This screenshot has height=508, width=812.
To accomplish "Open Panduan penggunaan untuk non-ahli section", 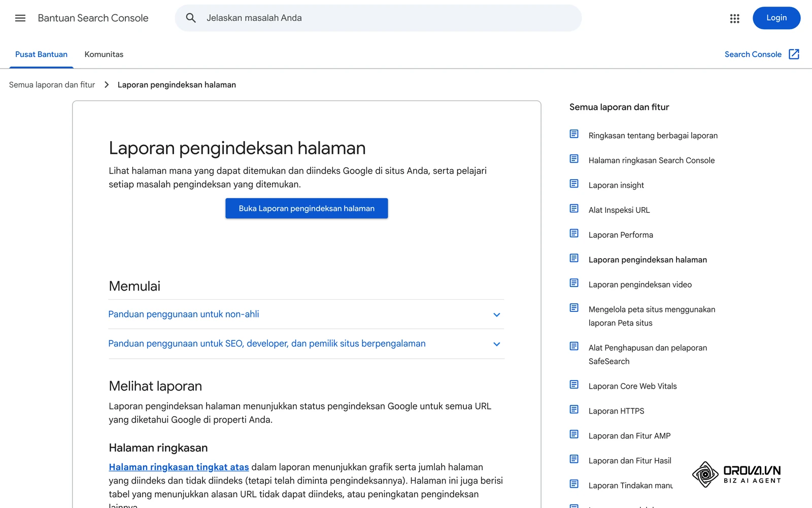I will pos(307,314).
